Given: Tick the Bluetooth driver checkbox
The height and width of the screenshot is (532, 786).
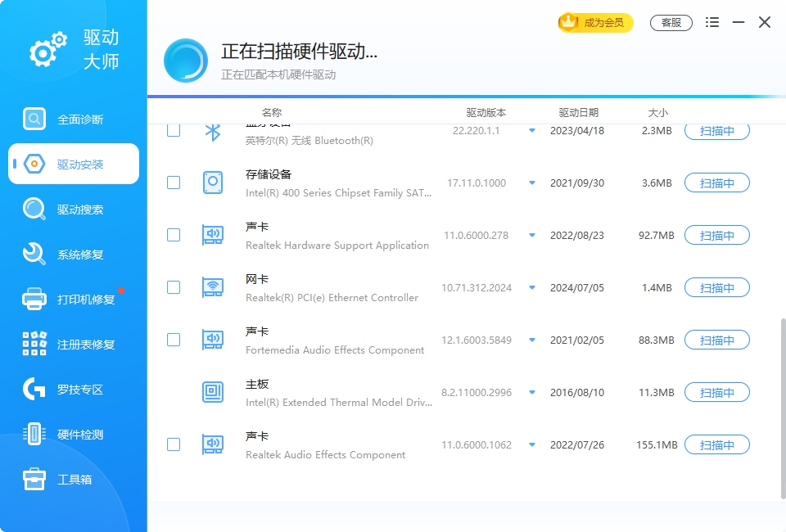Looking at the screenshot, I should click(x=174, y=130).
